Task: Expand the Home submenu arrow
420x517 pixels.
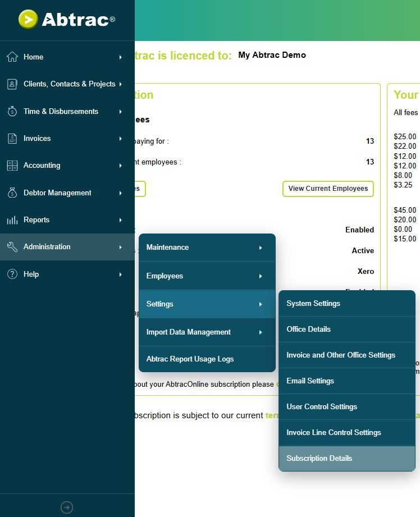Action: (x=120, y=57)
